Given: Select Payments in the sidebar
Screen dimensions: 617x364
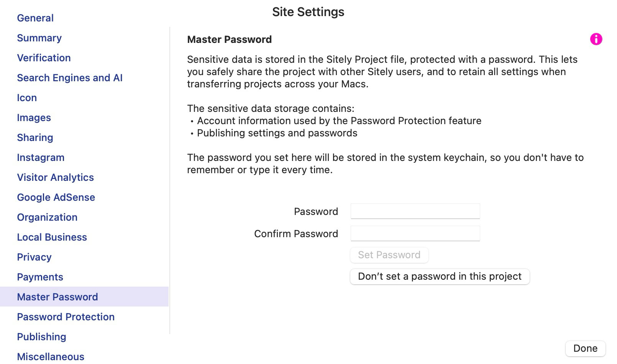Looking at the screenshot, I should coord(40,277).
